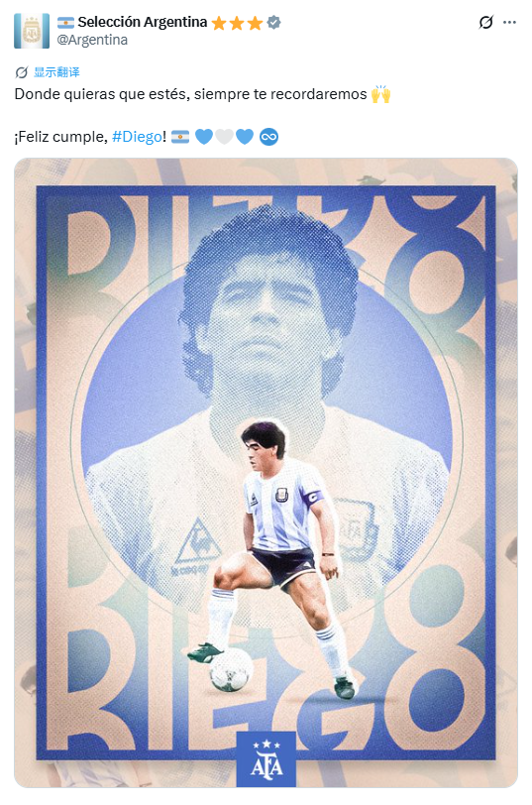Click the Argentina flag emoji after #Diego
The width and height of the screenshot is (532, 805).
click(180, 137)
